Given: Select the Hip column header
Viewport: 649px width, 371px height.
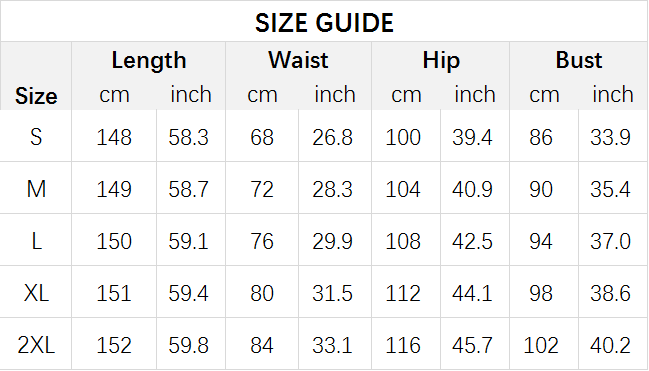Looking at the screenshot, I should point(441,60).
